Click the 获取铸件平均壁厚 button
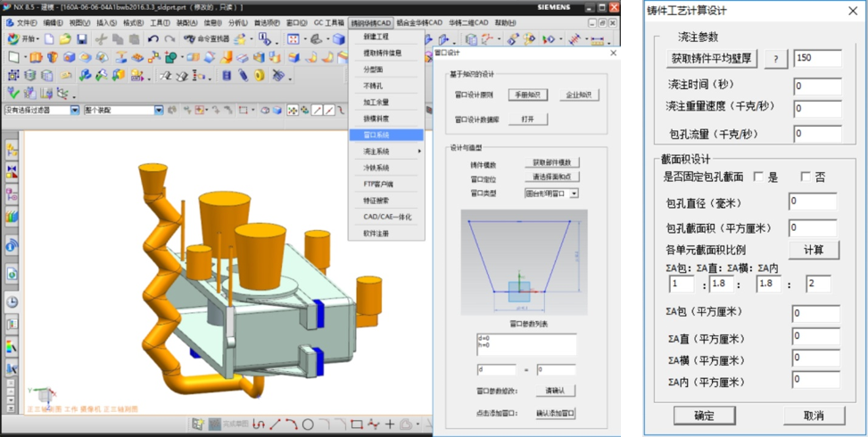 pyautogui.click(x=711, y=58)
